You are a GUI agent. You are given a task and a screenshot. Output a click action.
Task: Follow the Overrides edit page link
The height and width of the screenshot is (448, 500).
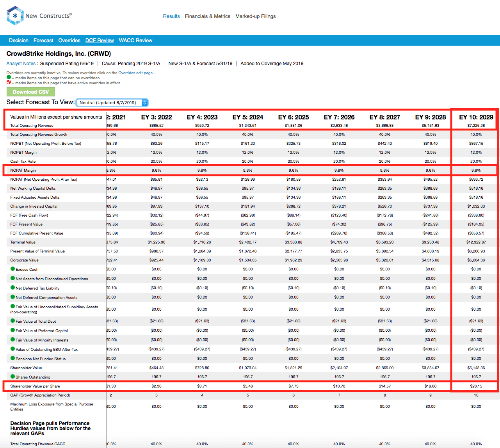pos(135,73)
